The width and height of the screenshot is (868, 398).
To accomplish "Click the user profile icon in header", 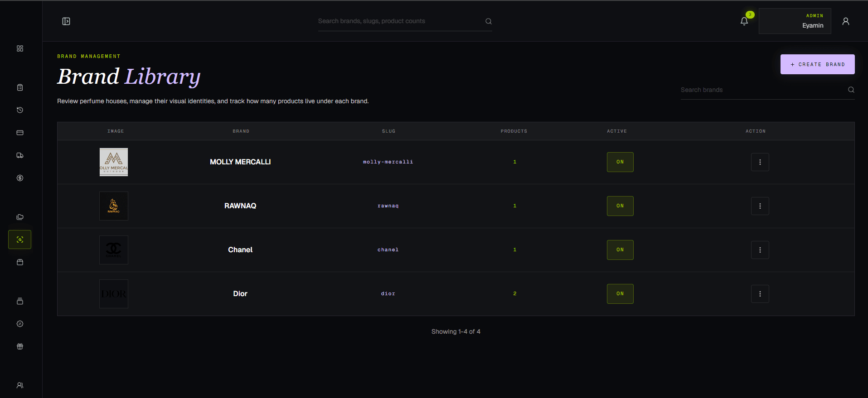I will click(x=846, y=21).
